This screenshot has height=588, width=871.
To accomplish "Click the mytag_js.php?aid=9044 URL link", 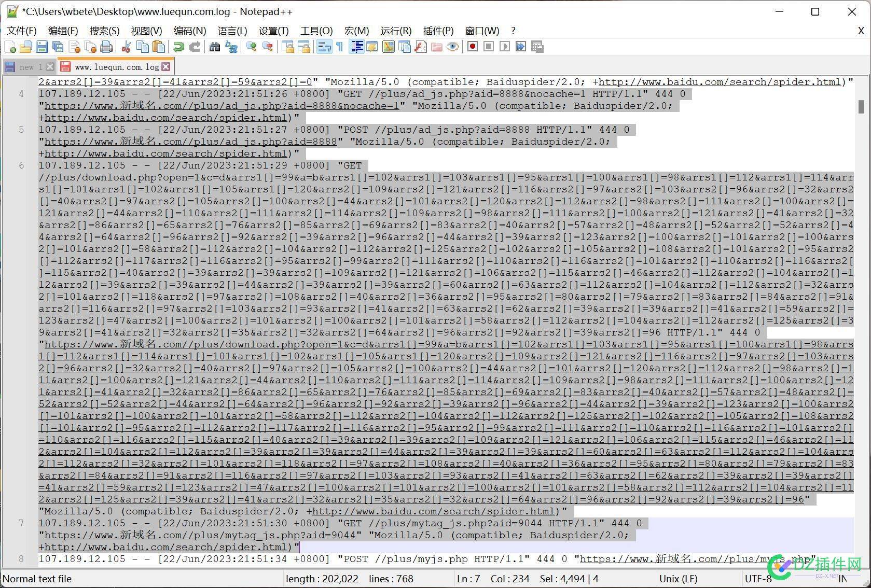I will (200, 535).
